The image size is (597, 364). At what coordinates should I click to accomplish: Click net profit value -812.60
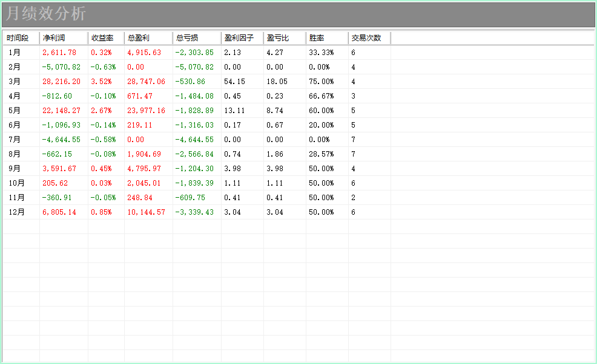click(x=57, y=96)
